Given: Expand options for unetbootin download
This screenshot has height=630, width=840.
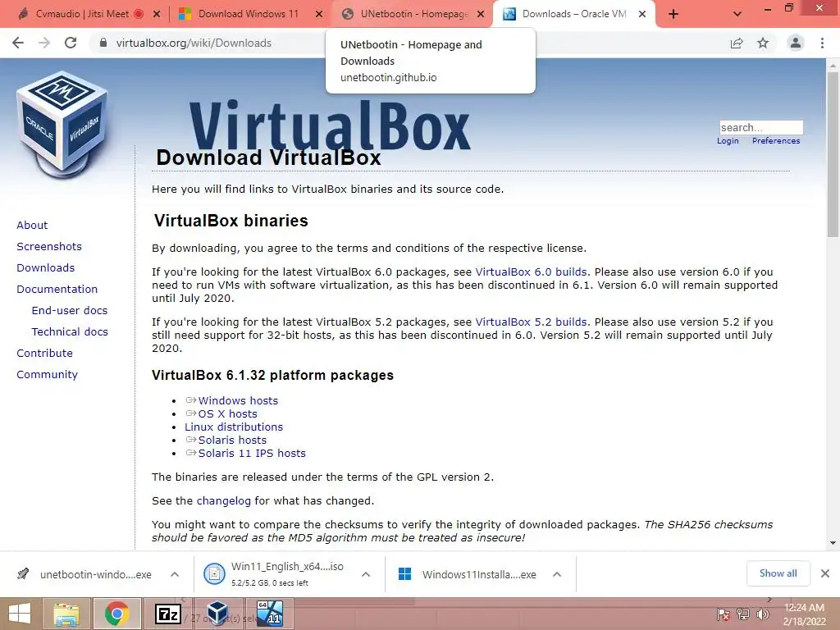Looking at the screenshot, I should click(175, 574).
